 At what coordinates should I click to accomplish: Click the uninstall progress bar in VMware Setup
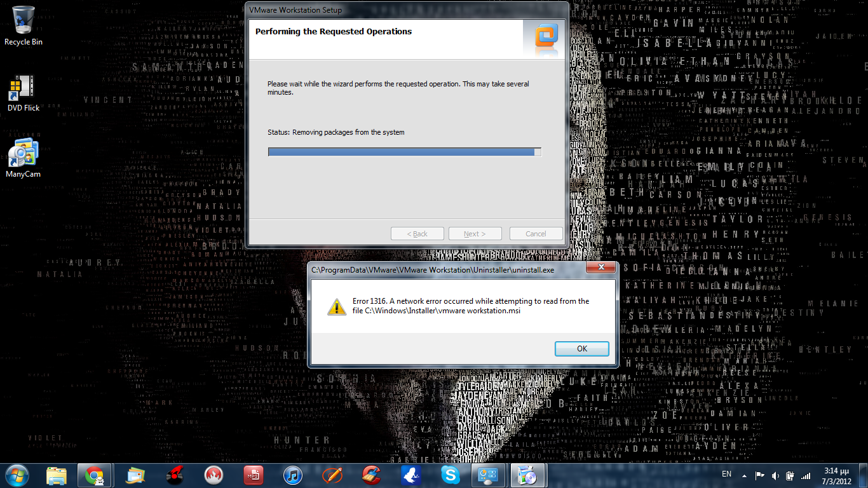click(x=404, y=152)
